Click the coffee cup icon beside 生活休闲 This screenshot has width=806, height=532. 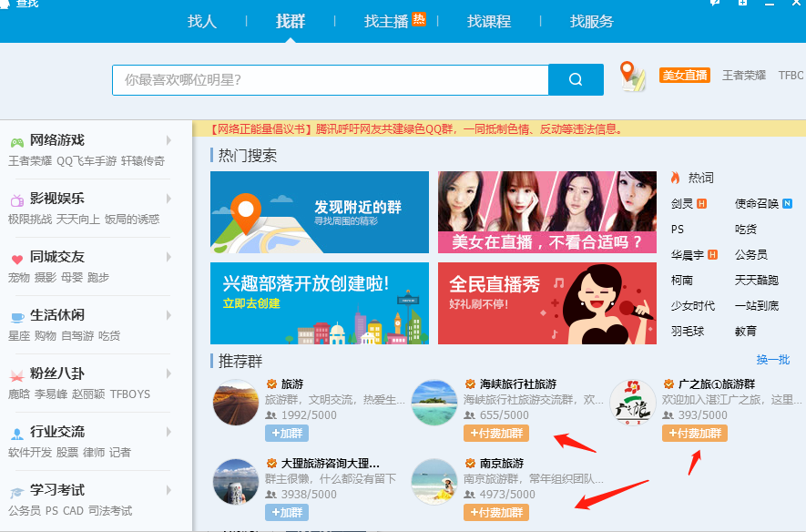point(17,317)
